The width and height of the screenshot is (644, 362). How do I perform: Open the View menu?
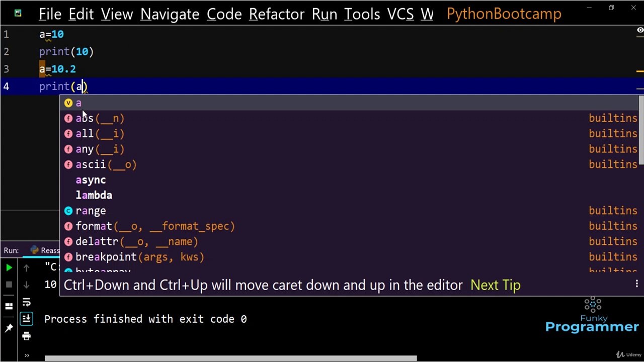pyautogui.click(x=117, y=14)
